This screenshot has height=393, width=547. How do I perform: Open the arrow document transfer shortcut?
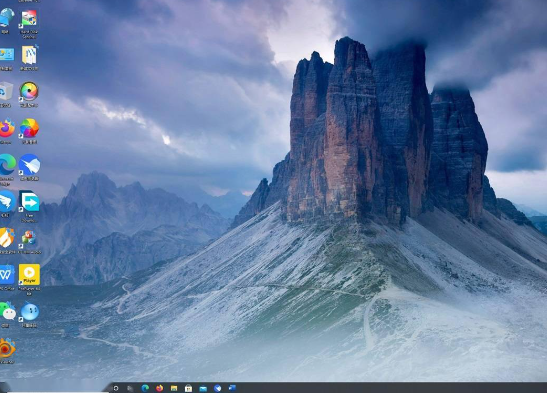29,202
